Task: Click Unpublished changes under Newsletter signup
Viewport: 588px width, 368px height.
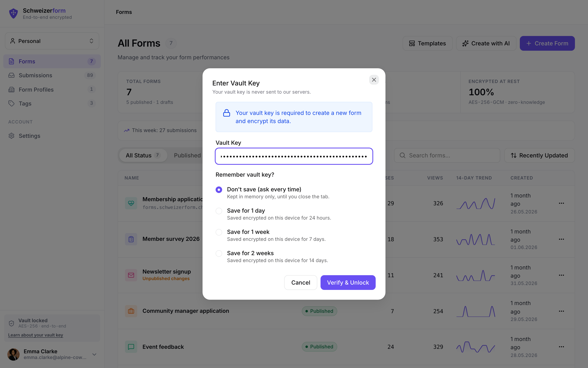Action: pos(166,278)
